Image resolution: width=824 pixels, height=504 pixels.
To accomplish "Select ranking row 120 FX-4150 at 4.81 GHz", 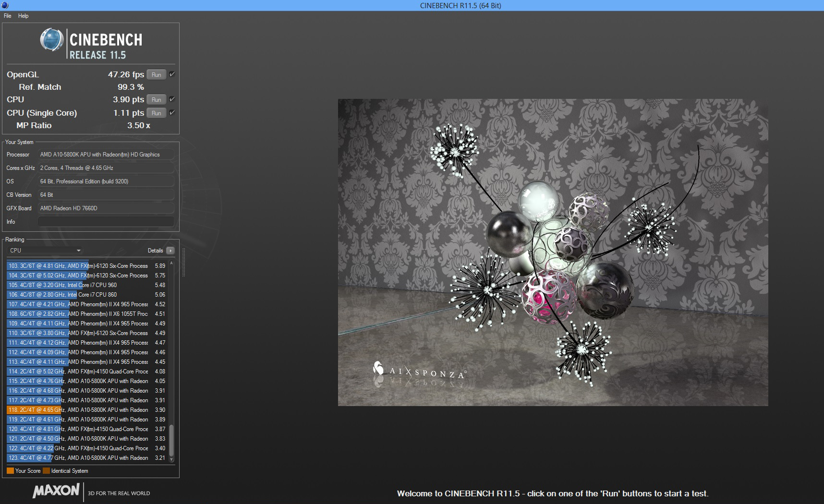I will (87, 429).
